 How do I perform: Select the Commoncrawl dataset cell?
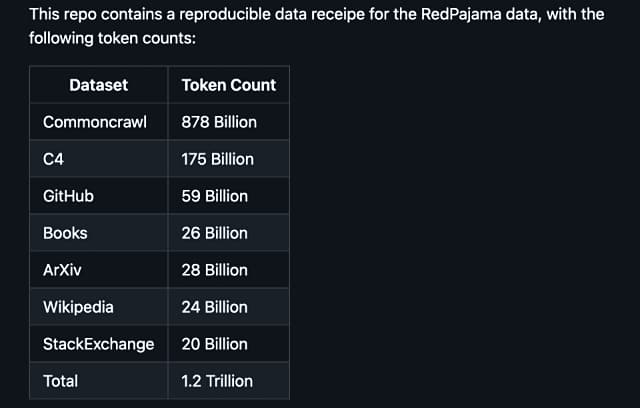coord(95,122)
